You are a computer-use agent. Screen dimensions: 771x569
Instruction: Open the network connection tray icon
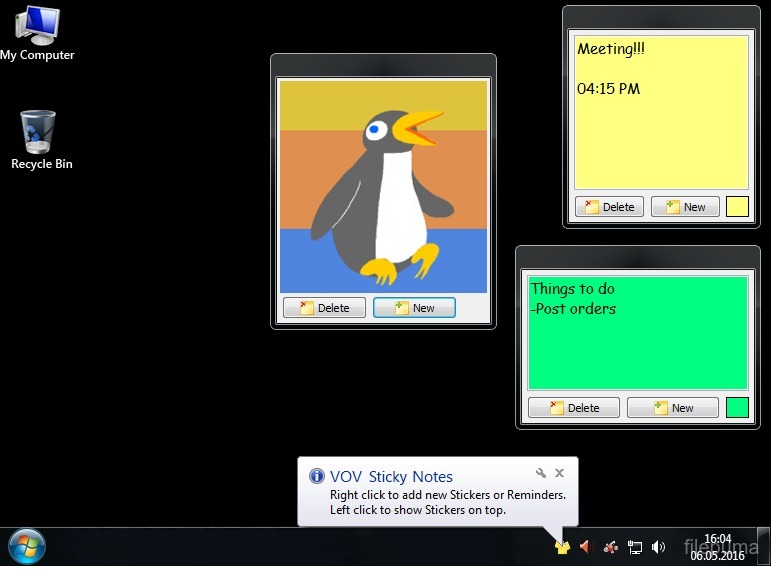(x=635, y=547)
